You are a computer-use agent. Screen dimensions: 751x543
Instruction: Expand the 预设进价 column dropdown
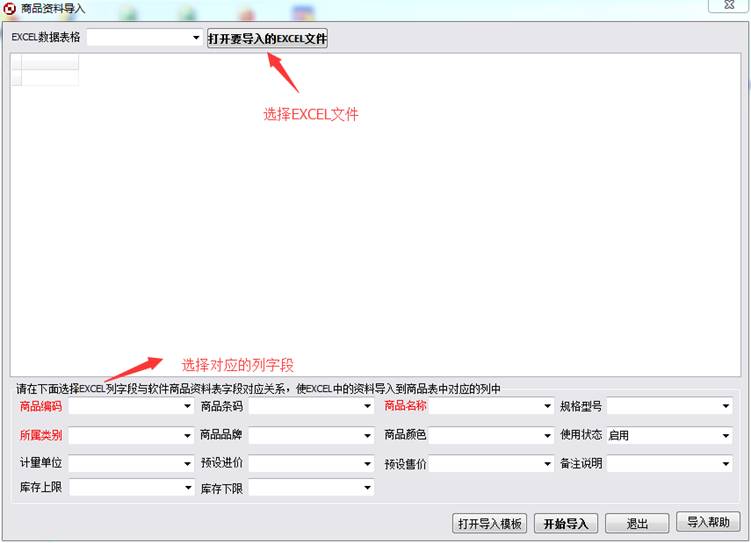click(367, 464)
